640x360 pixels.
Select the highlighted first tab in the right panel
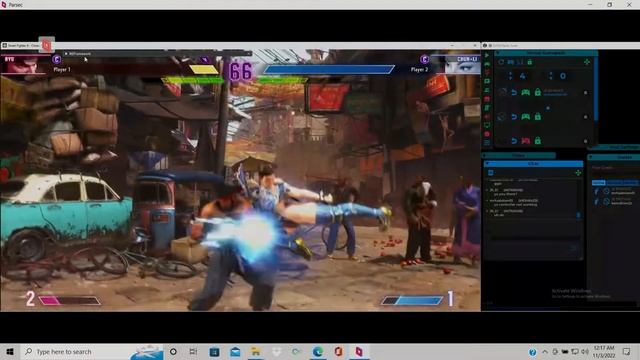pyautogui.click(x=598, y=182)
